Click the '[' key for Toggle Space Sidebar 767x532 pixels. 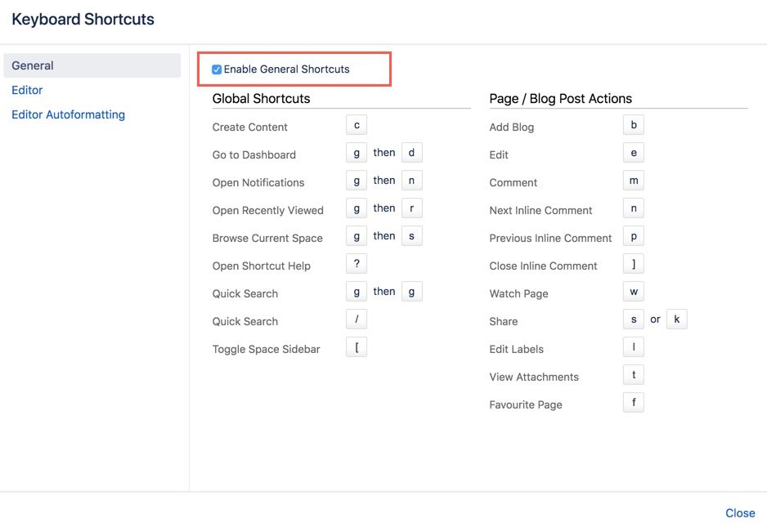coord(357,347)
